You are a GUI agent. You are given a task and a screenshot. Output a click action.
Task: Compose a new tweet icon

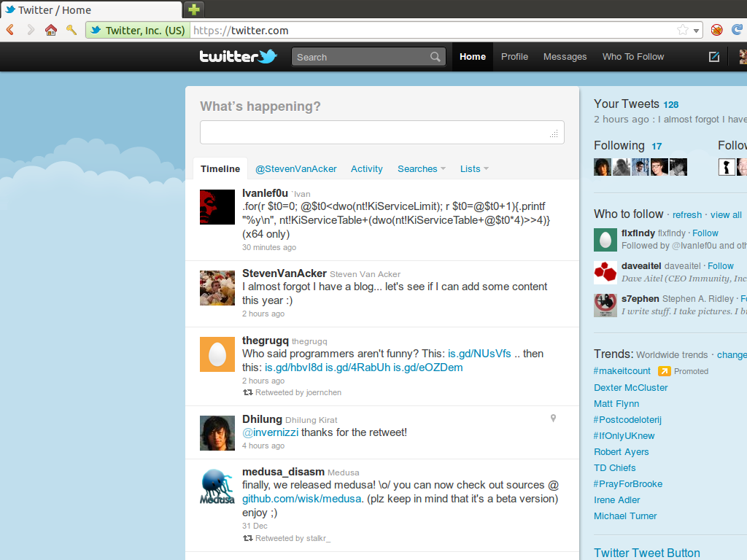713,57
